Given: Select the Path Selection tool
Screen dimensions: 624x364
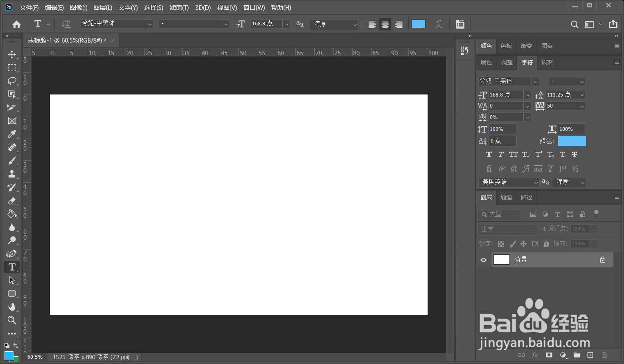Looking at the screenshot, I should pyautogui.click(x=12, y=280).
